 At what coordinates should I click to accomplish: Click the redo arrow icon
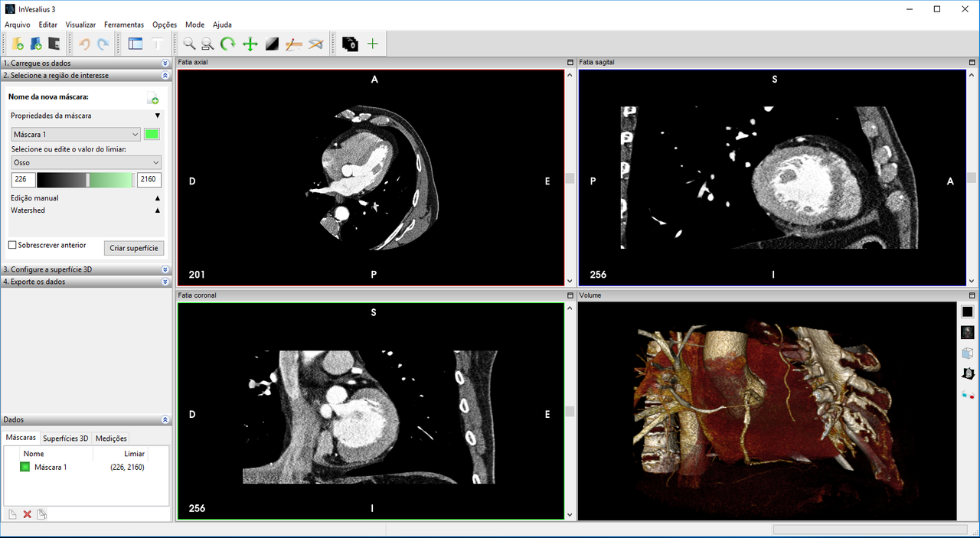click(x=103, y=44)
